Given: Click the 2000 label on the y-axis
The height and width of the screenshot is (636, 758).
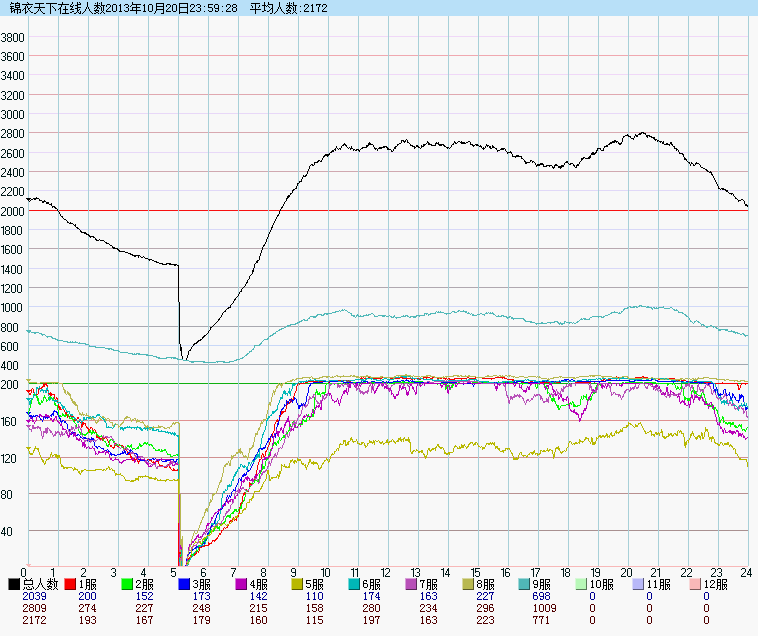Looking at the screenshot, I should click(13, 211).
